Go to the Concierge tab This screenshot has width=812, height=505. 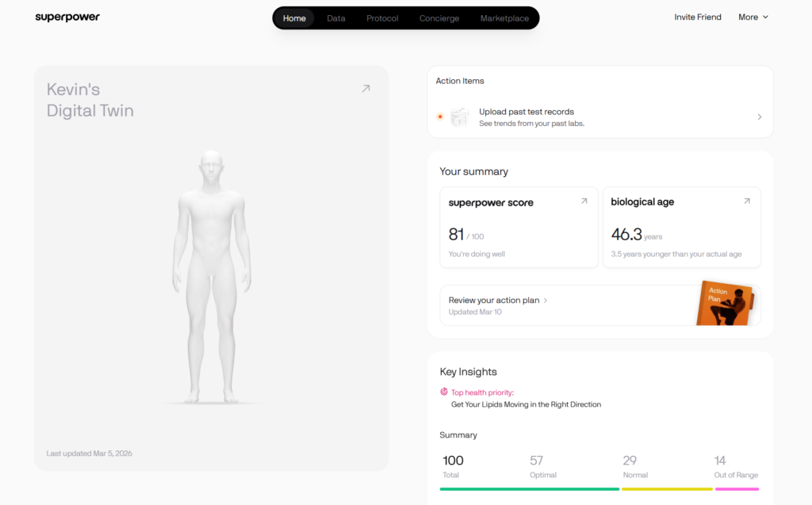click(x=439, y=18)
